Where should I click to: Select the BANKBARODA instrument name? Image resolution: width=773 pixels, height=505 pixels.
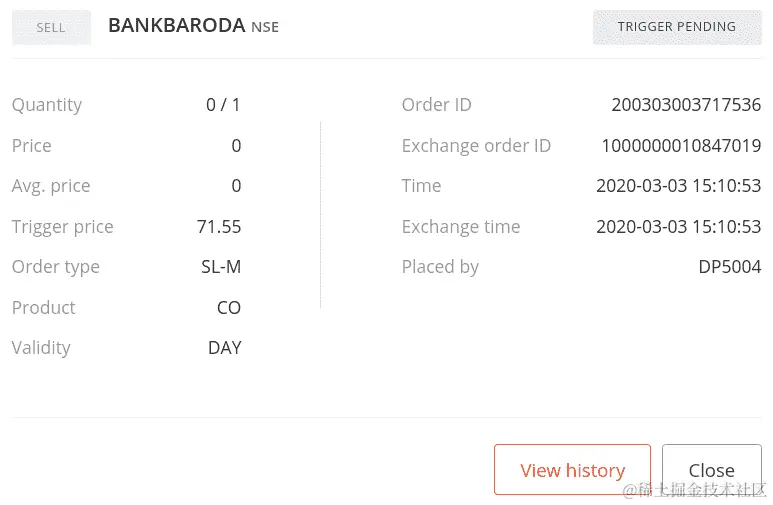tap(176, 26)
